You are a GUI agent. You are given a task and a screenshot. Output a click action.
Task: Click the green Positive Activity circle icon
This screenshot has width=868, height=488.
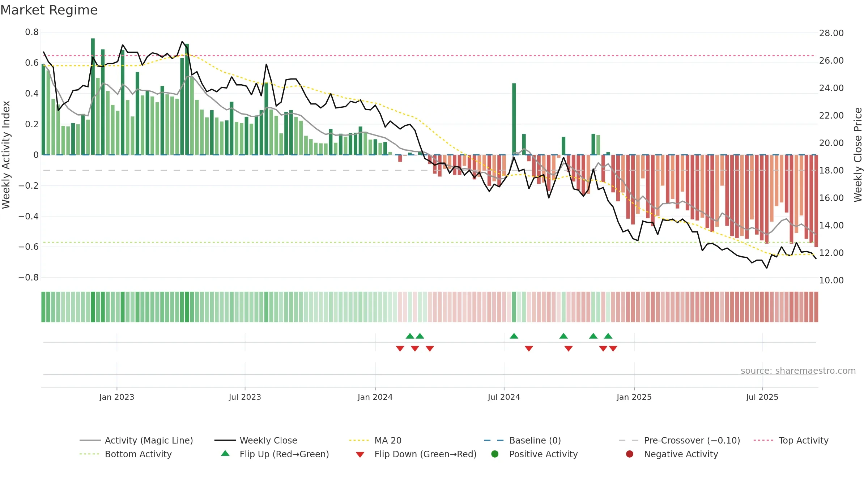point(495,454)
